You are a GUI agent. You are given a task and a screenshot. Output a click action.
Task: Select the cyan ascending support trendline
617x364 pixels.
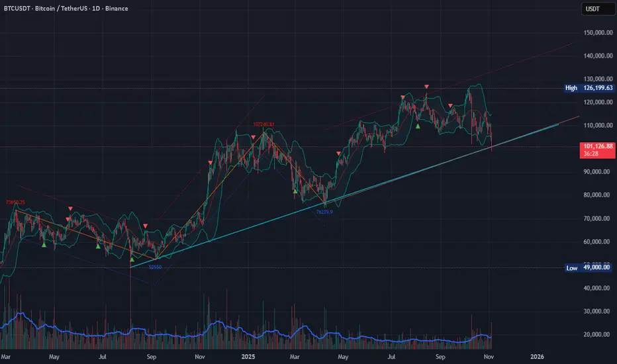pyautogui.click(x=344, y=196)
